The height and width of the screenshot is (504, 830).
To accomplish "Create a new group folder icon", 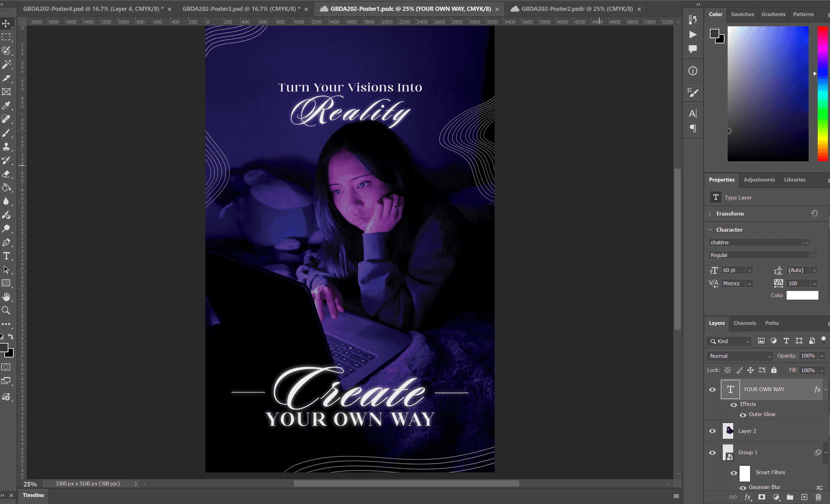I will tap(790, 497).
